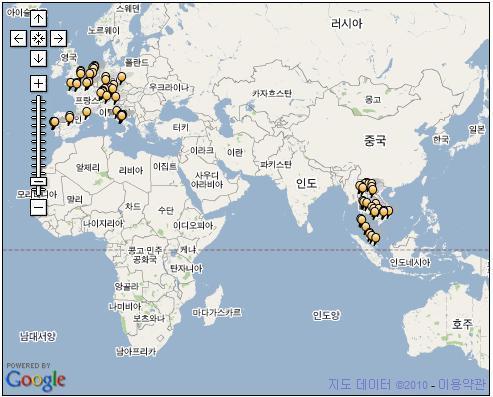Click the 영국 label
Viewport: 493px width, 397px height.
tap(69, 57)
